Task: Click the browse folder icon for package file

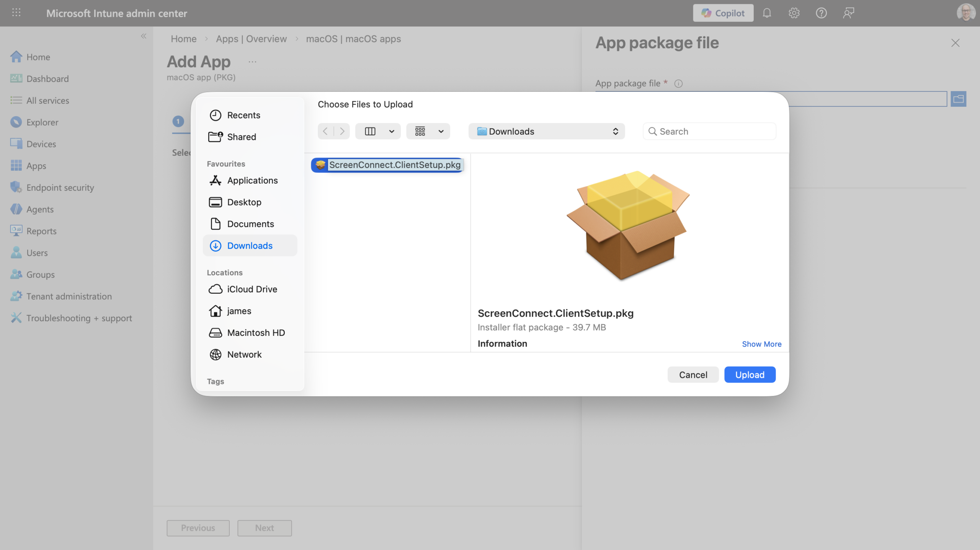Action: [x=958, y=99]
